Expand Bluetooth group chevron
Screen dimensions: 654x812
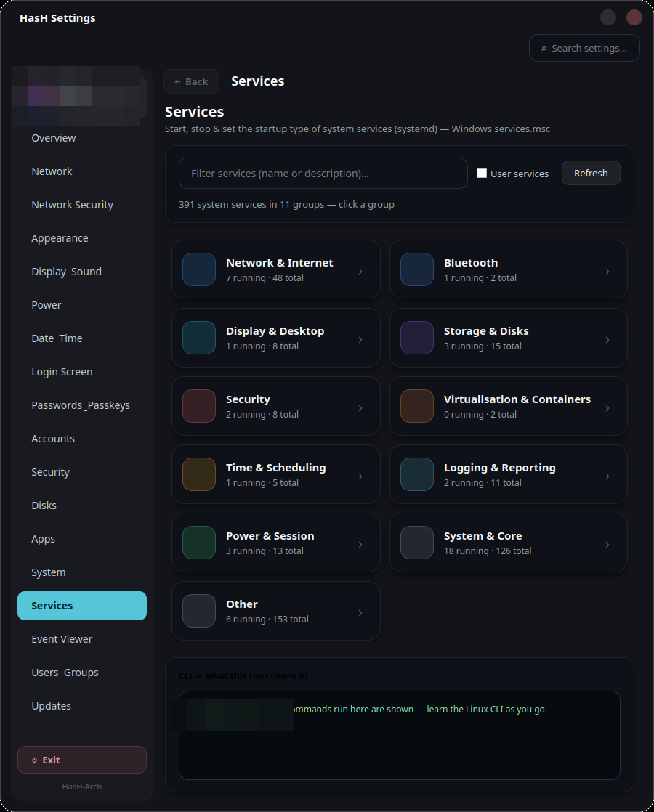pos(607,272)
